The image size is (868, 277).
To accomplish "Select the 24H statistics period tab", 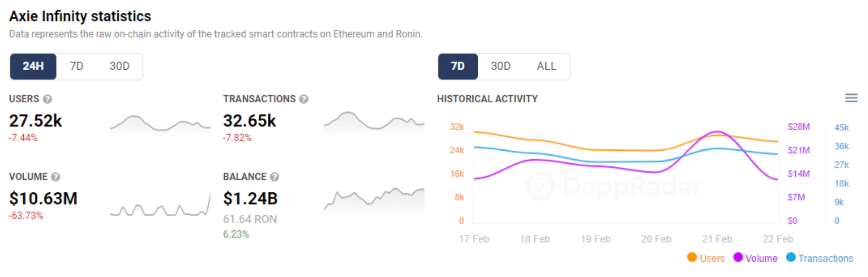I will coord(33,66).
